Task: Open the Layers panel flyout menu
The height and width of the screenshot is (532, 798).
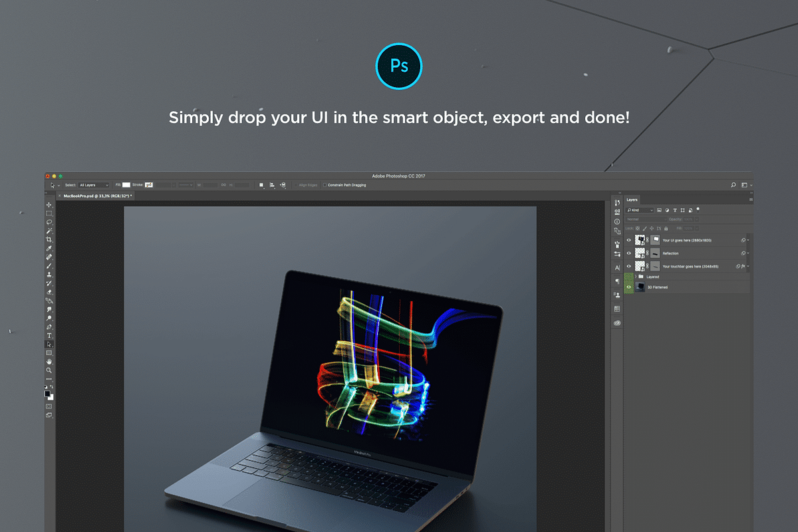Action: pos(751,199)
